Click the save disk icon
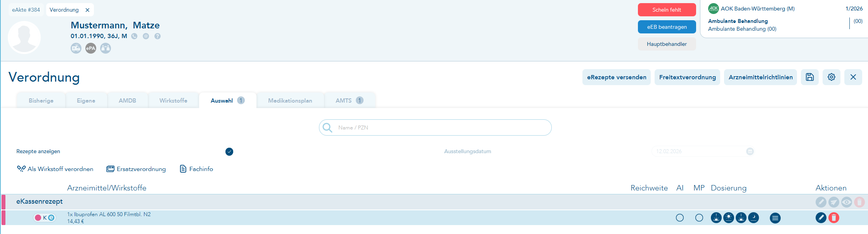 tap(810, 77)
